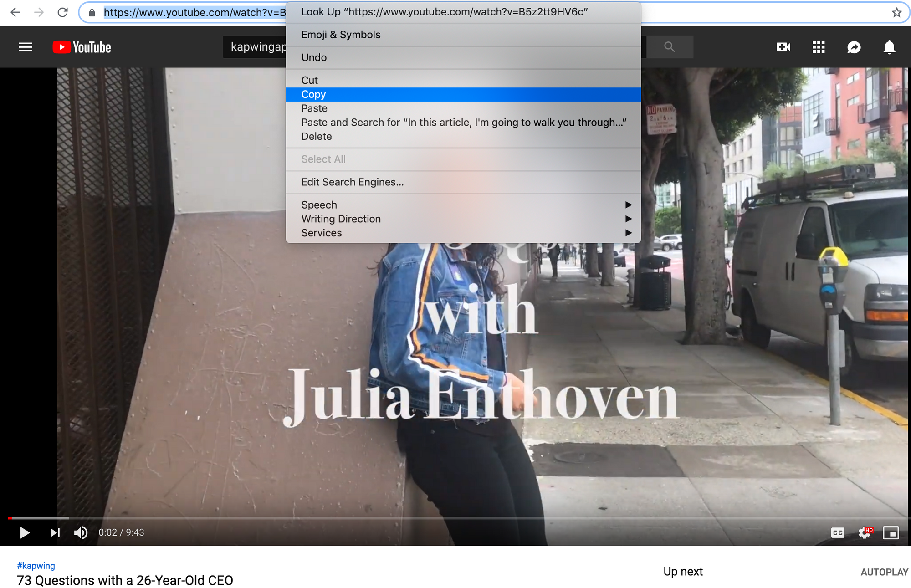Click the play button to resume video
The width and height of the screenshot is (911, 588).
click(25, 532)
